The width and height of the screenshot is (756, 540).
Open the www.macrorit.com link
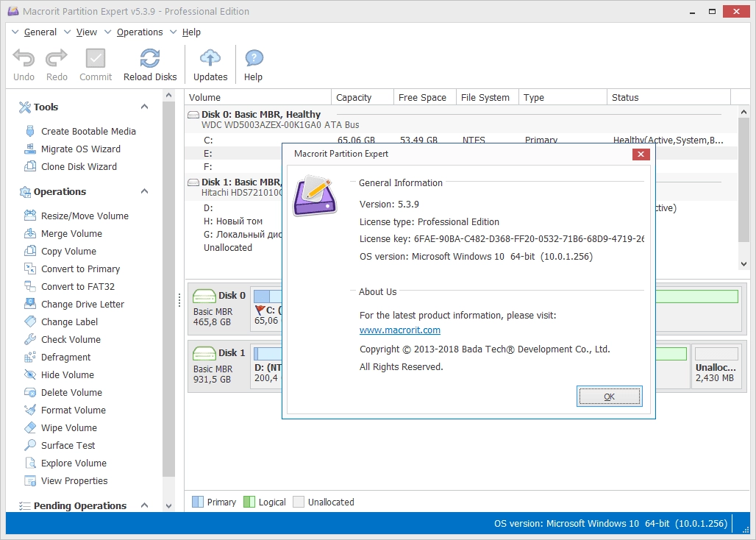400,330
